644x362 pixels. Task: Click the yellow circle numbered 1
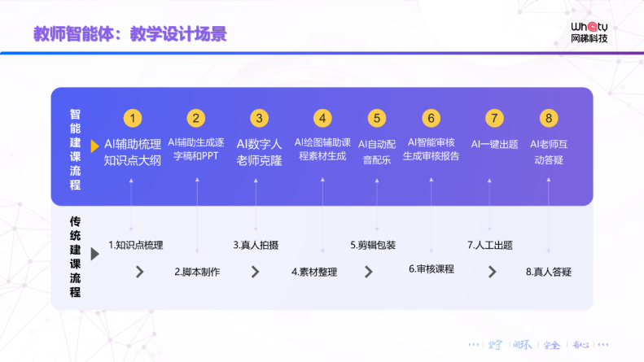tap(133, 118)
